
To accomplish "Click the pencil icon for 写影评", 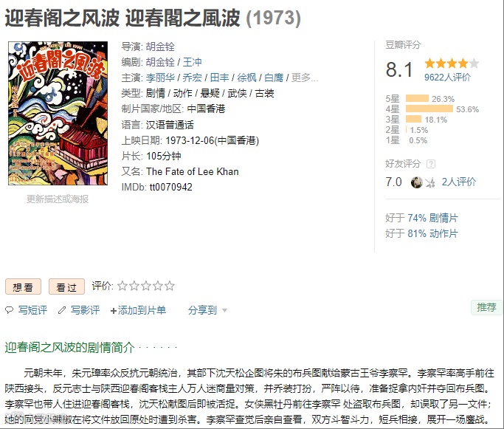I will 62,310.
